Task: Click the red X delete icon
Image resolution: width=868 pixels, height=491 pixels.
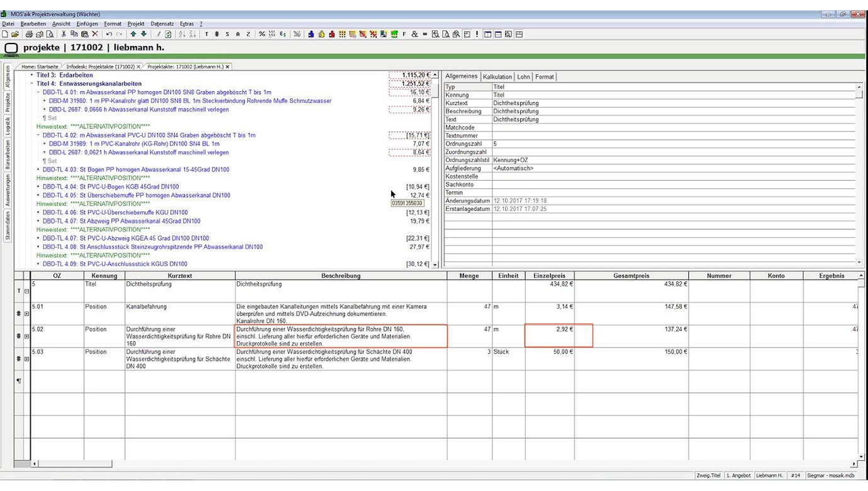Action: coord(95,34)
